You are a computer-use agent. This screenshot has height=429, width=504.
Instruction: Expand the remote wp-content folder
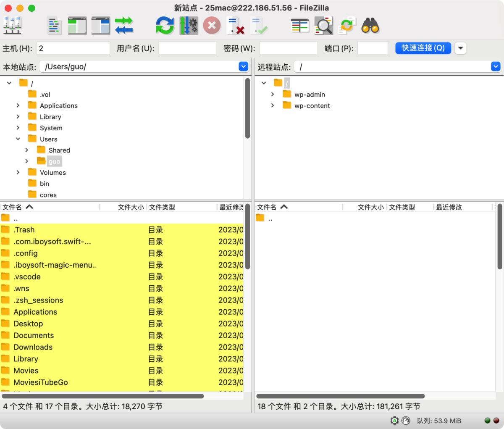[x=272, y=105]
